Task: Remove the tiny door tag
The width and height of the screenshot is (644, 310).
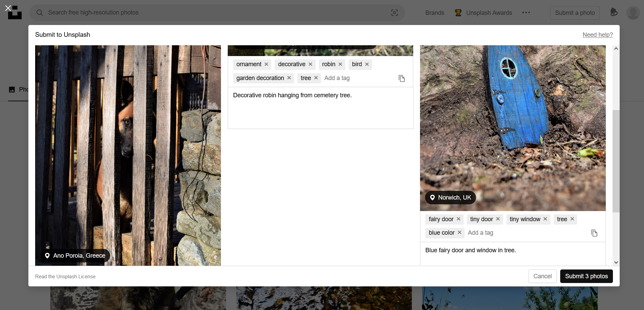Action: click(498, 219)
